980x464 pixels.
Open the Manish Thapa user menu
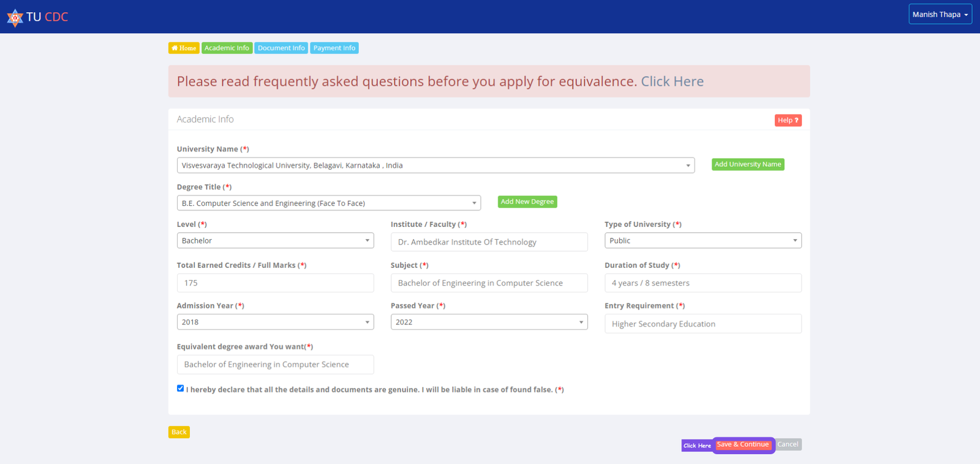point(940,14)
